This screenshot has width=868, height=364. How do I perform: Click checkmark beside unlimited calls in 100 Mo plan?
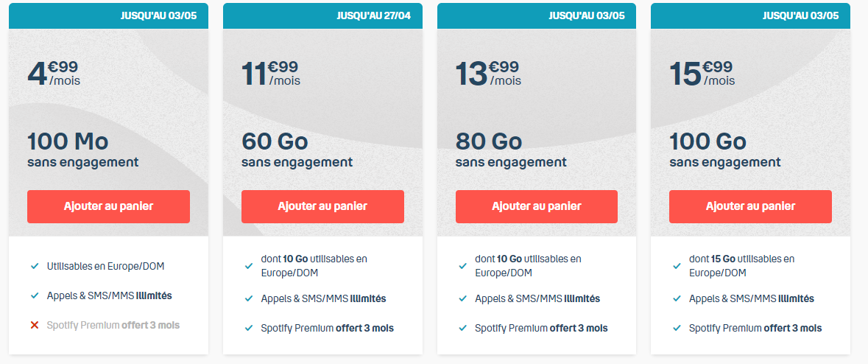pyautogui.click(x=34, y=295)
